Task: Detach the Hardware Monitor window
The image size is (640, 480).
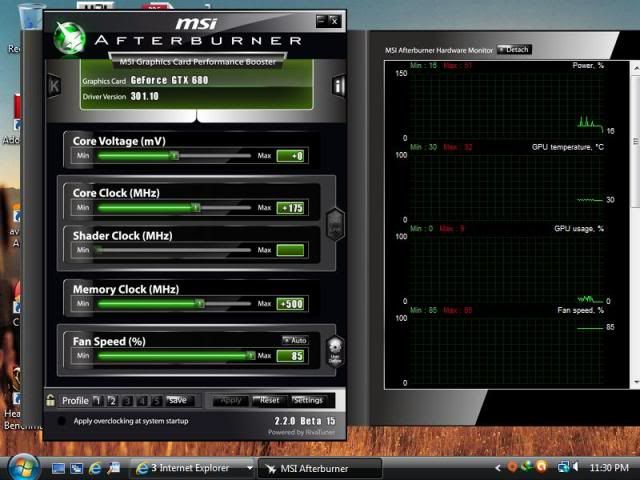Action: 514,50
